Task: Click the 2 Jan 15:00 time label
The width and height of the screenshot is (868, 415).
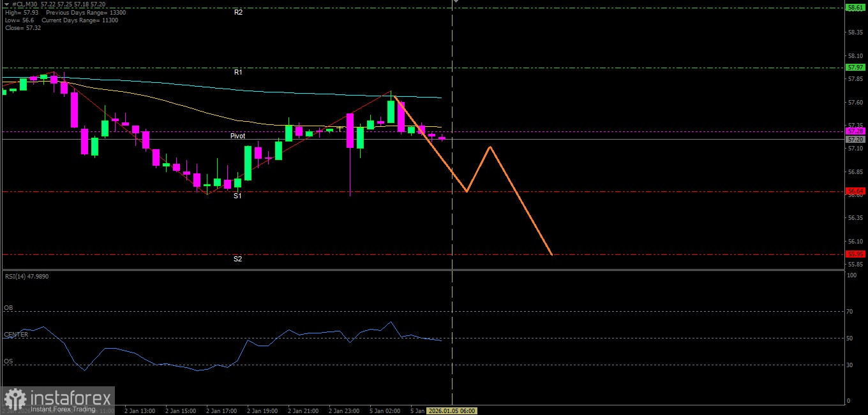Action: (181, 411)
